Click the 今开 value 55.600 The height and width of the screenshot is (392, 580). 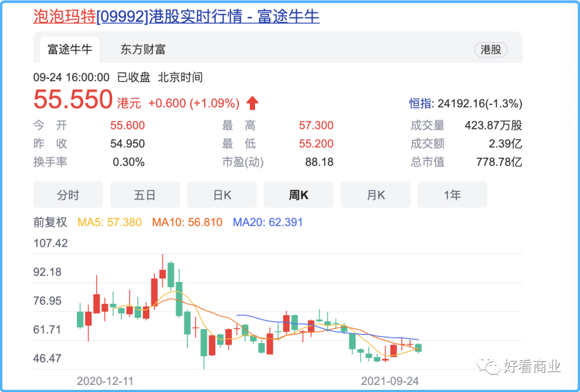click(x=127, y=125)
